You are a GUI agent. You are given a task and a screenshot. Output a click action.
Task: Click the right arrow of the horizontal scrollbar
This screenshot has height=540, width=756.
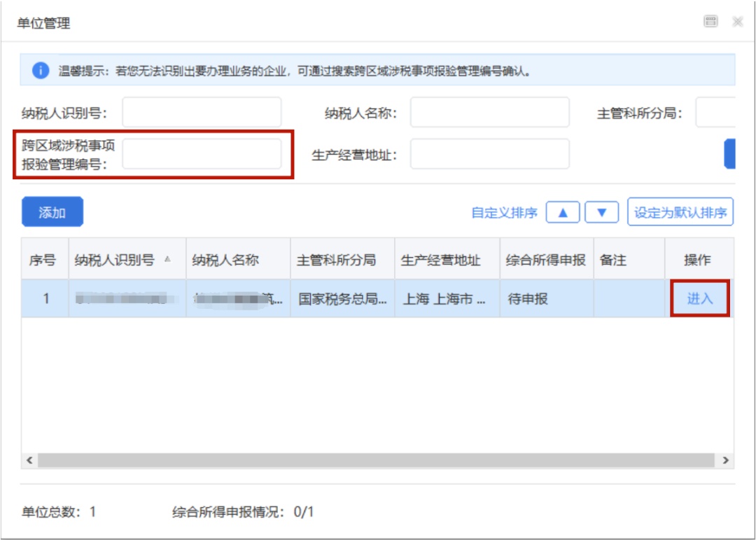(x=725, y=460)
